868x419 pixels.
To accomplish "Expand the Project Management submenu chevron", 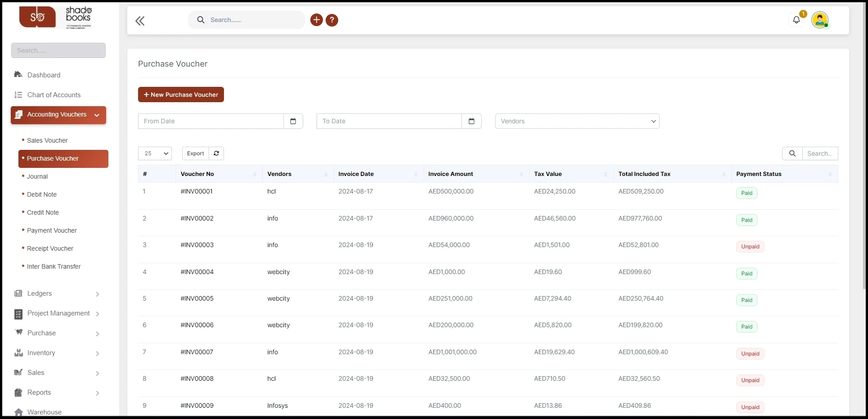I will point(98,314).
